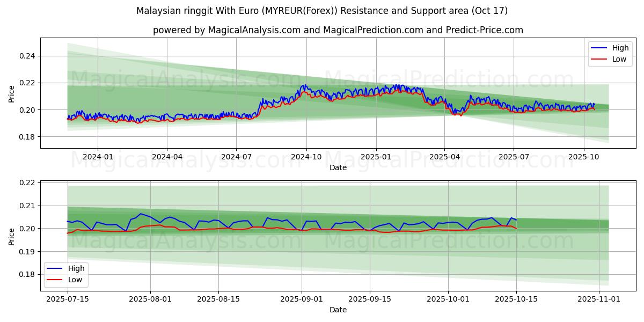Select the 2025-09-01 tick on the lower chart
This screenshot has height=322, width=644.
302,299
